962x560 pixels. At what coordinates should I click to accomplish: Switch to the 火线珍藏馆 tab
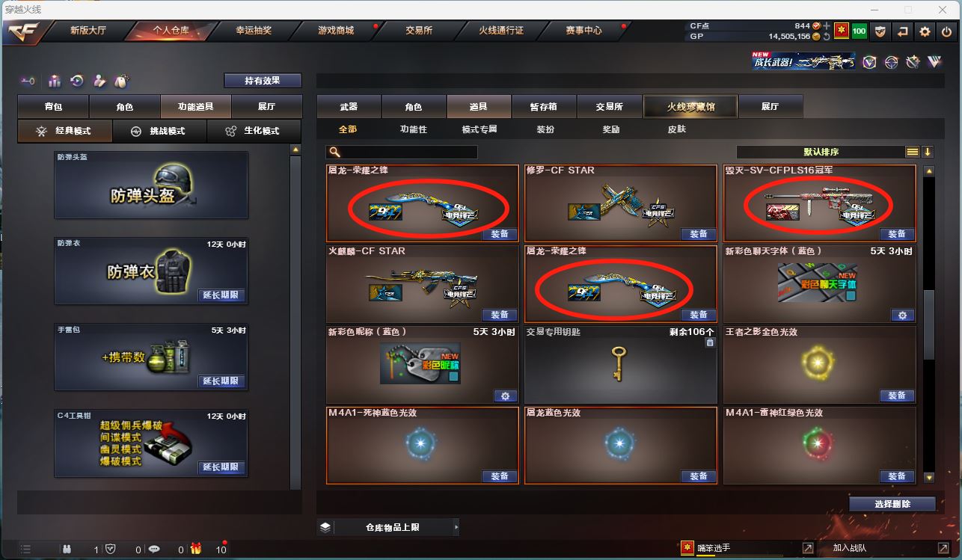point(690,106)
